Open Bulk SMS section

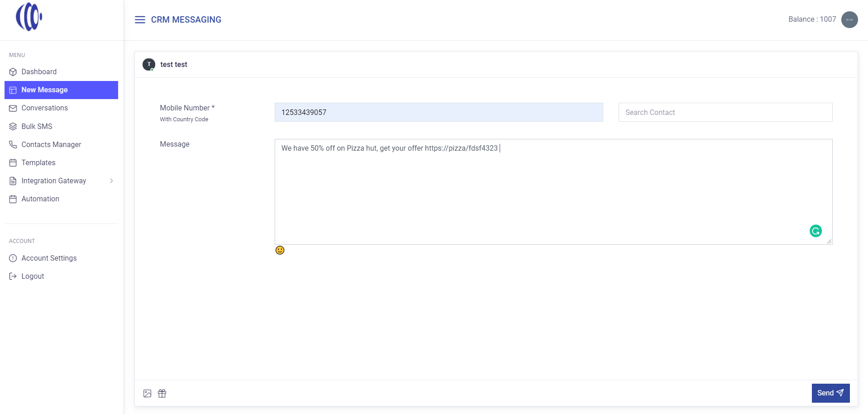(x=61, y=126)
